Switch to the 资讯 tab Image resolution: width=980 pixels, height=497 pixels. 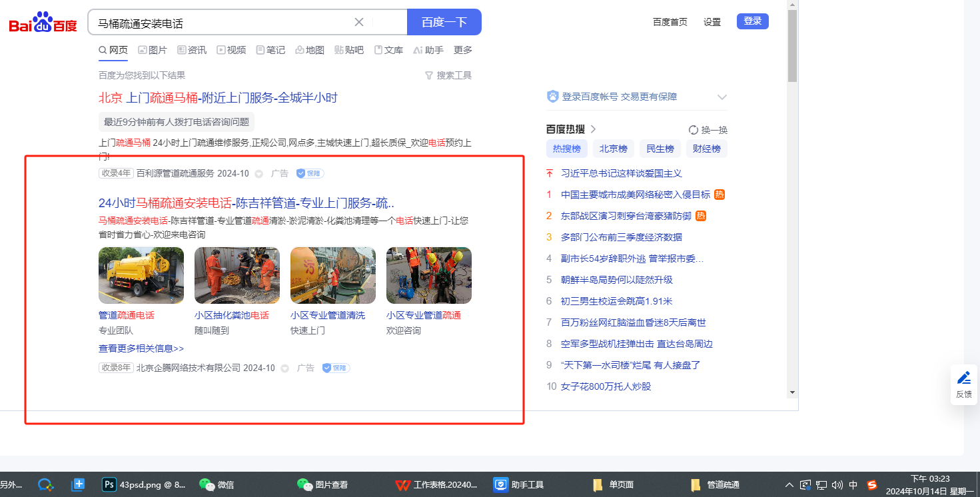[192, 50]
